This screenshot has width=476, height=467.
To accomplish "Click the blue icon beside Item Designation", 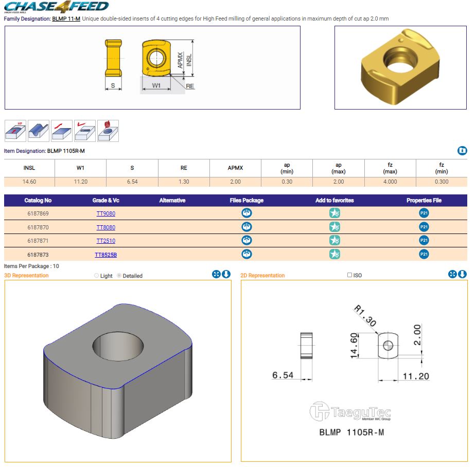I will (462, 151).
